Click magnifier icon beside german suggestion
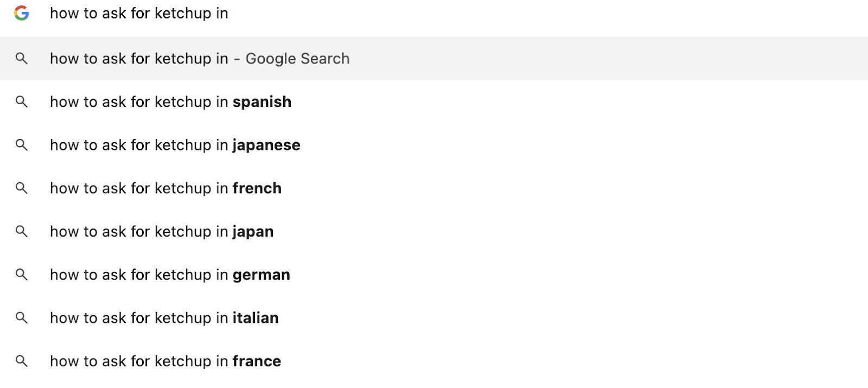 click(22, 275)
